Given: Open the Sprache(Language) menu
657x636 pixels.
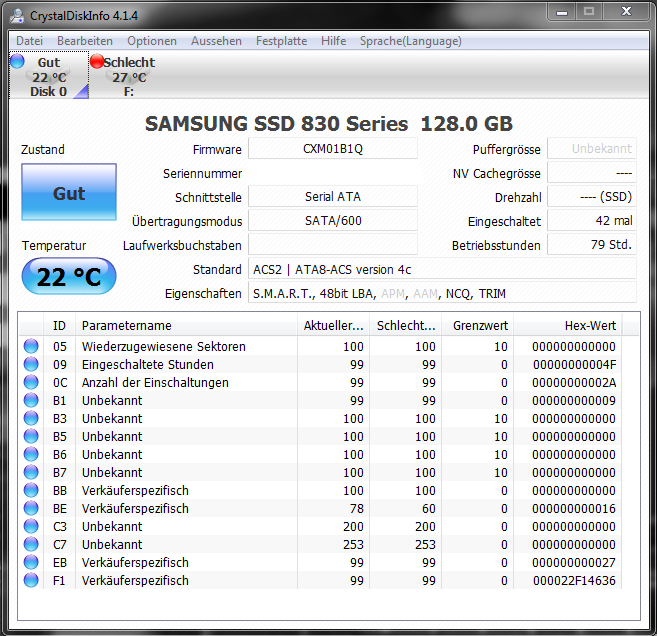Looking at the screenshot, I should pos(411,41).
